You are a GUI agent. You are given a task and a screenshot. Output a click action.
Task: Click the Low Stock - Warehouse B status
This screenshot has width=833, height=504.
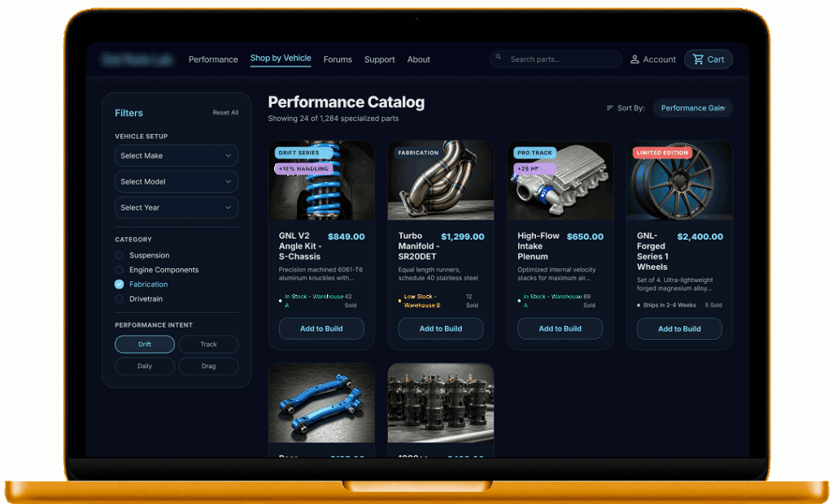coord(422,301)
